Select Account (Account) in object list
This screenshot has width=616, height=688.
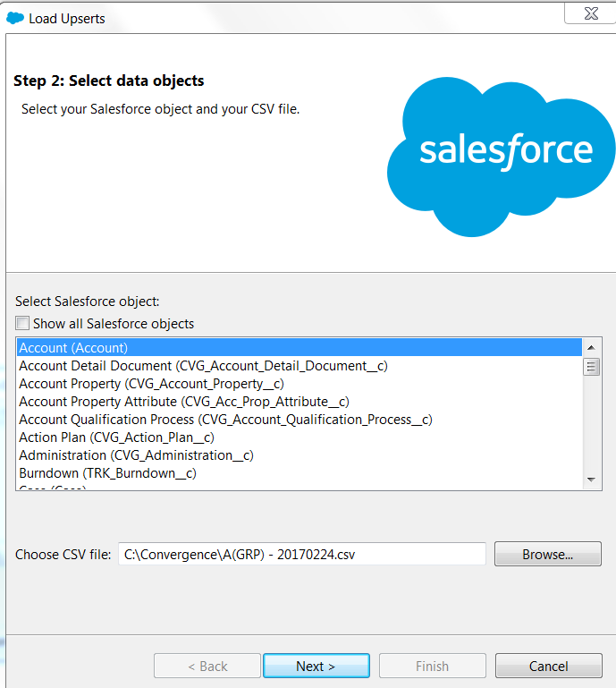(73, 348)
